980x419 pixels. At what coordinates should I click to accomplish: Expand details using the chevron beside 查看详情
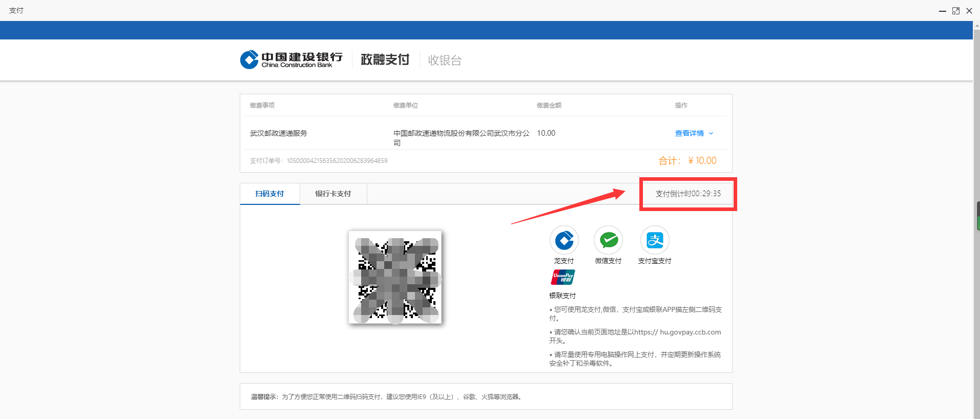(x=711, y=133)
